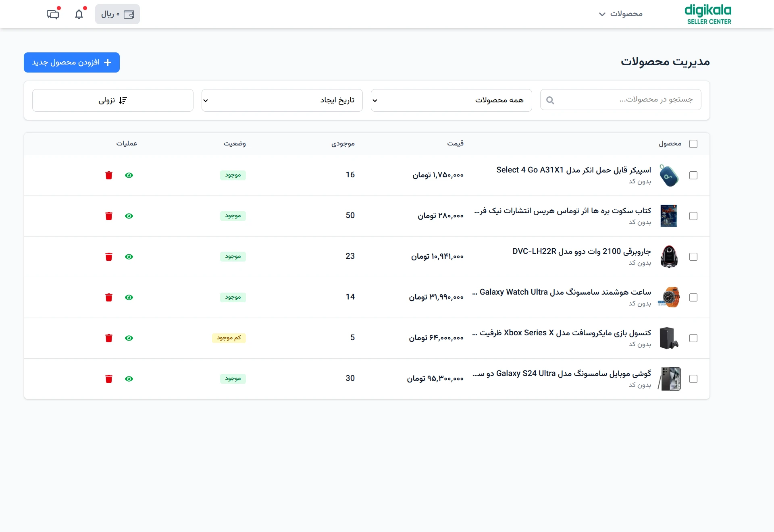Click trash icon for Xbox Series X row
The image size is (774, 532).
click(x=109, y=338)
